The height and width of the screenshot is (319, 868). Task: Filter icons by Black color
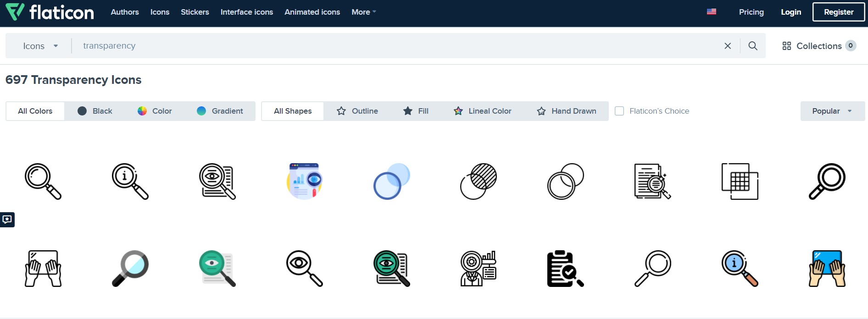pyautogui.click(x=95, y=111)
